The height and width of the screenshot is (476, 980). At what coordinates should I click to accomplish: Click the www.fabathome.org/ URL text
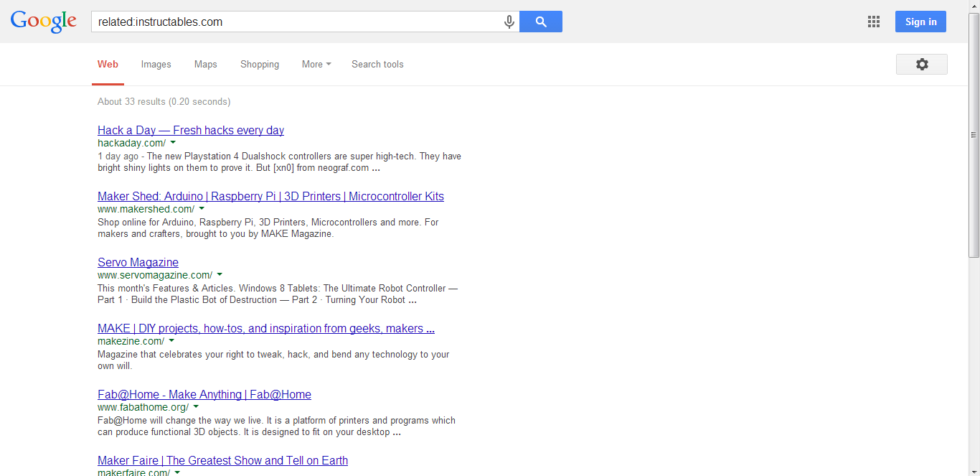tap(143, 407)
